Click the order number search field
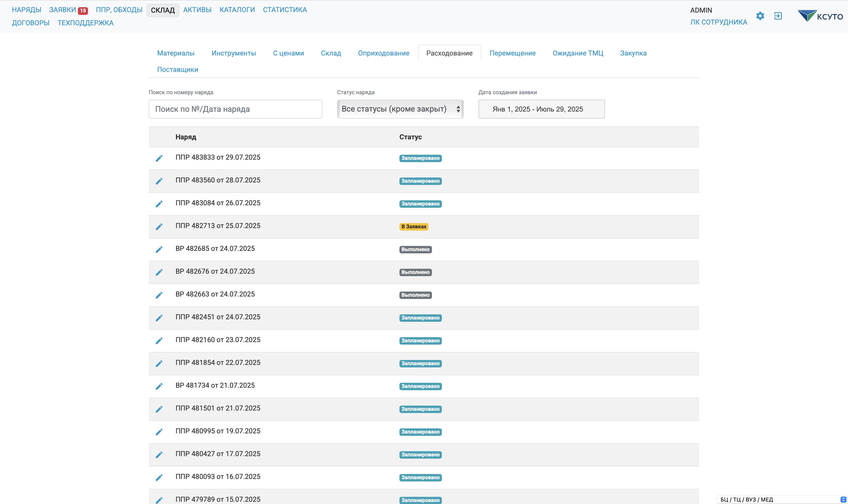The width and height of the screenshot is (848, 504). (235, 109)
